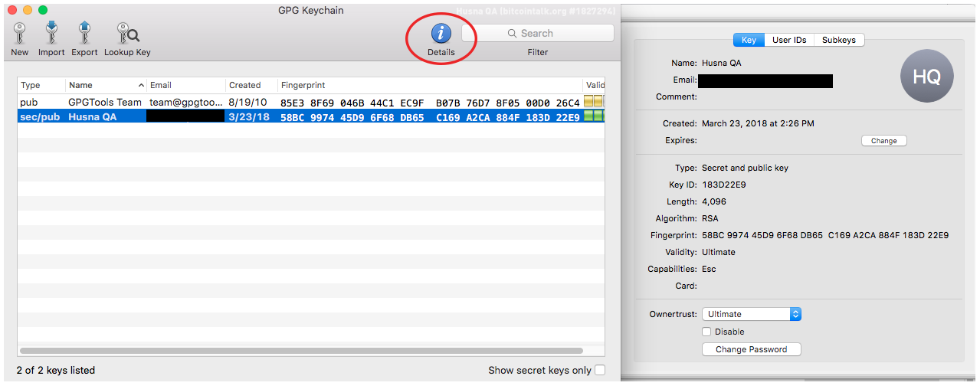Viewport: 980px width, 386px height.
Task: Click the Change Password button
Action: click(x=751, y=349)
